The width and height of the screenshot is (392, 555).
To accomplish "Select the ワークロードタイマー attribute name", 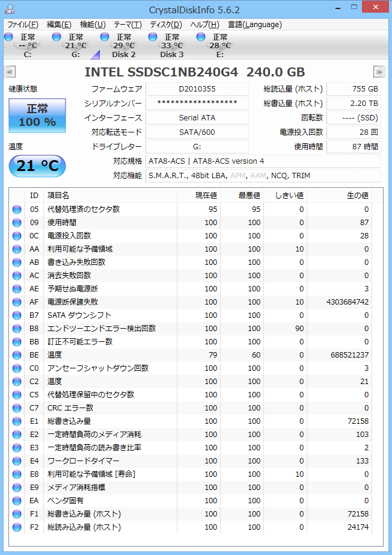I will point(84,461).
